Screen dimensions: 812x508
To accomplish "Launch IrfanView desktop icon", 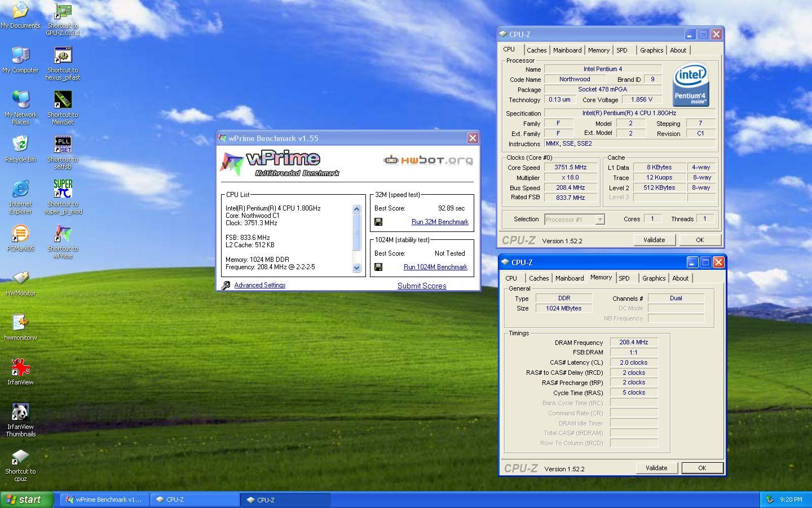I will point(20,367).
